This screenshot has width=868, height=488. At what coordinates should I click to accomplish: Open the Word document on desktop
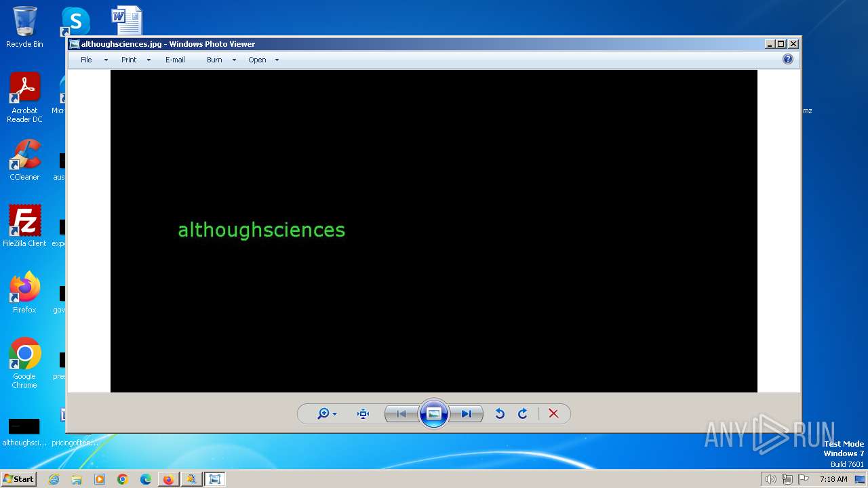coord(127,20)
